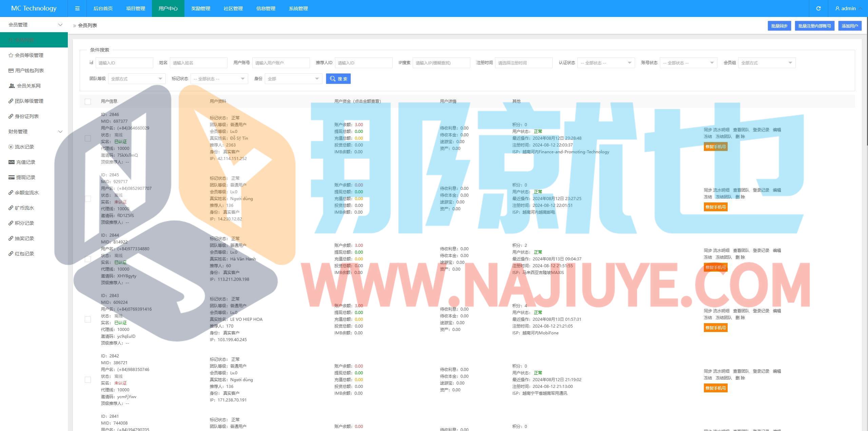
Task: Click the 添加用户 button
Action: click(849, 26)
